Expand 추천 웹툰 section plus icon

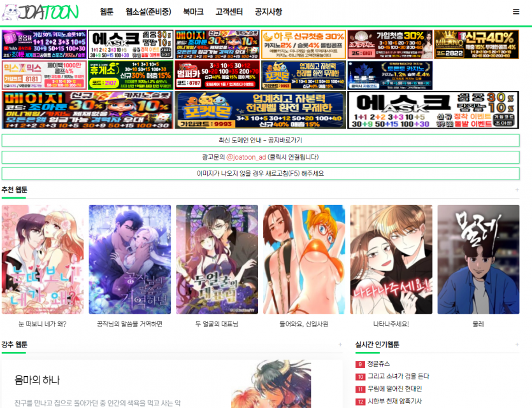(517, 190)
